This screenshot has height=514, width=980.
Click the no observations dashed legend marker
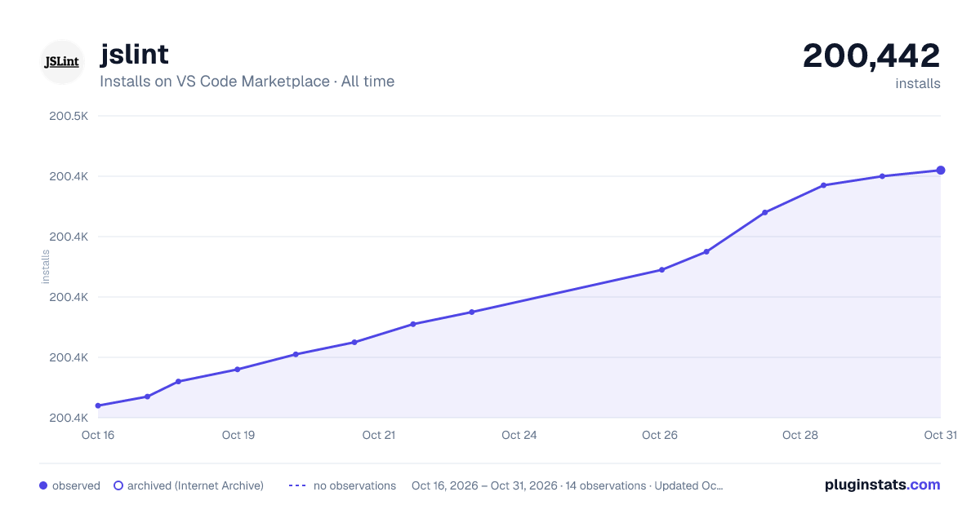pyautogui.click(x=297, y=485)
